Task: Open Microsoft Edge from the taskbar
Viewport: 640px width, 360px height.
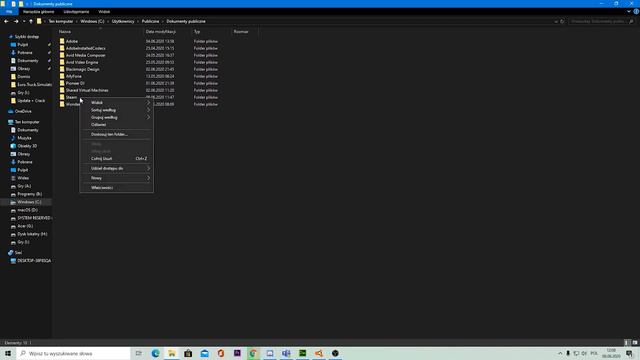Action: coord(156,353)
